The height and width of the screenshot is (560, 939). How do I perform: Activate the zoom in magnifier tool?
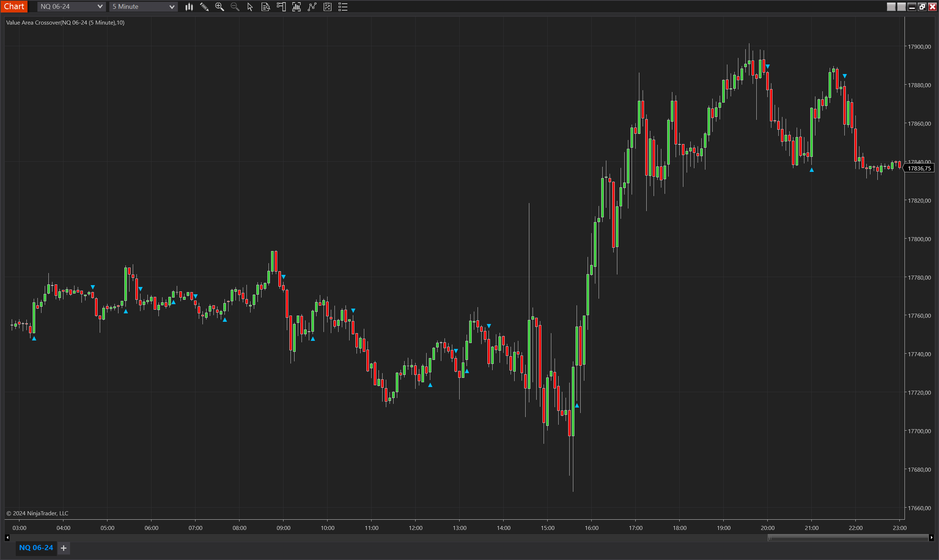[219, 7]
